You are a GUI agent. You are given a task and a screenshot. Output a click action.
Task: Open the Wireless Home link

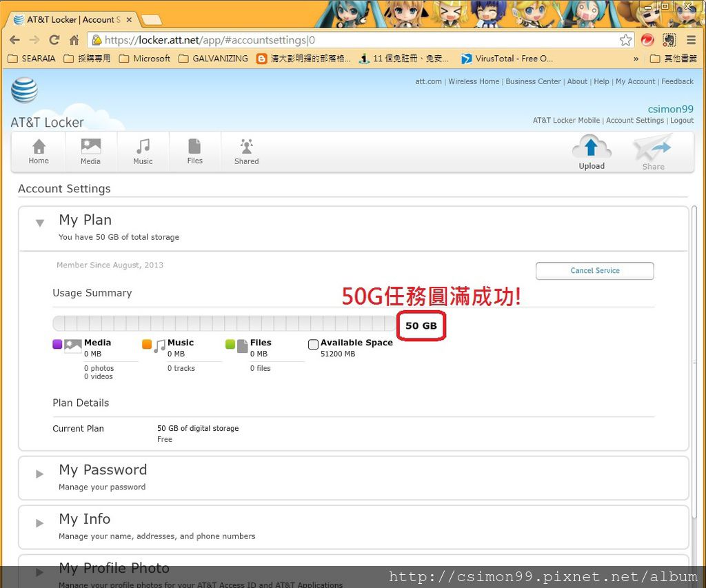474,81
